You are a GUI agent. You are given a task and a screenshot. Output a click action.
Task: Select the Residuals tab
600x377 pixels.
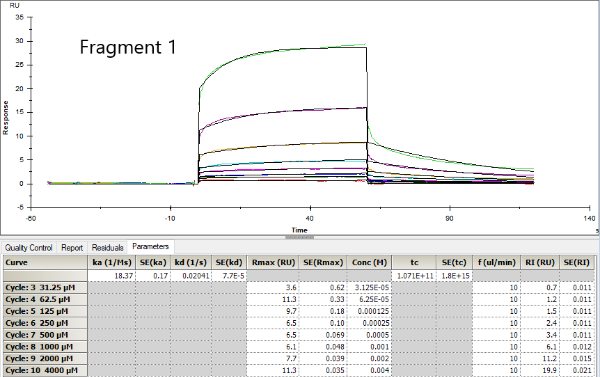point(108,248)
